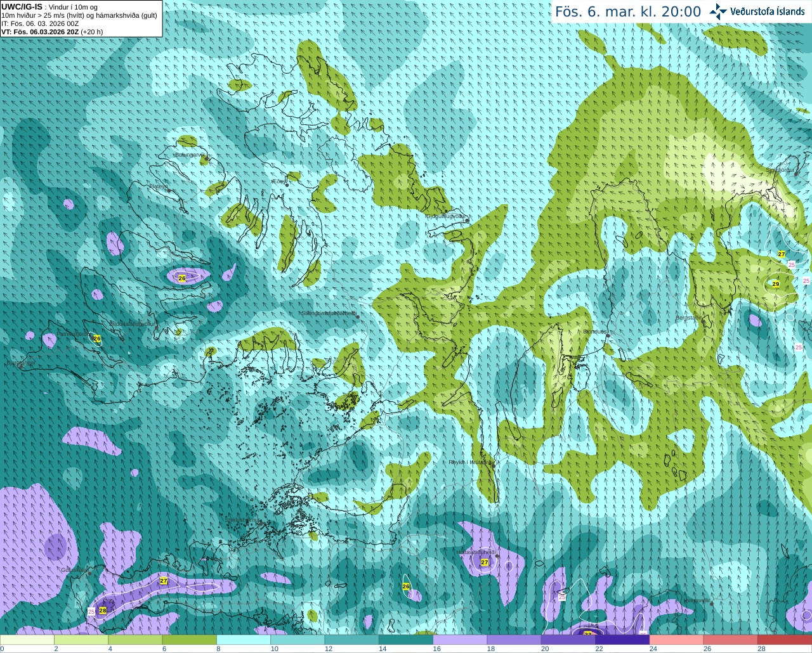Click the legend tick label 16
Viewport: 812px width, 653px height.
(x=437, y=649)
